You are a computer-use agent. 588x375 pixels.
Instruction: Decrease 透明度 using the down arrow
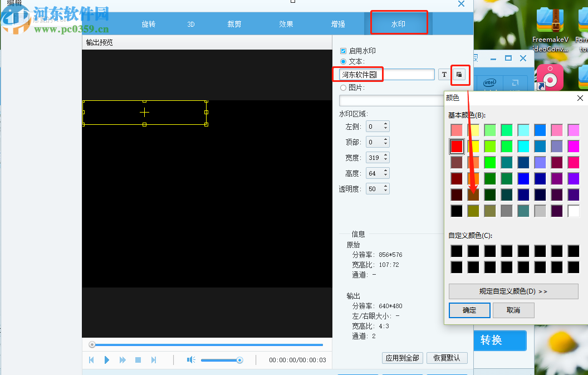coord(386,191)
